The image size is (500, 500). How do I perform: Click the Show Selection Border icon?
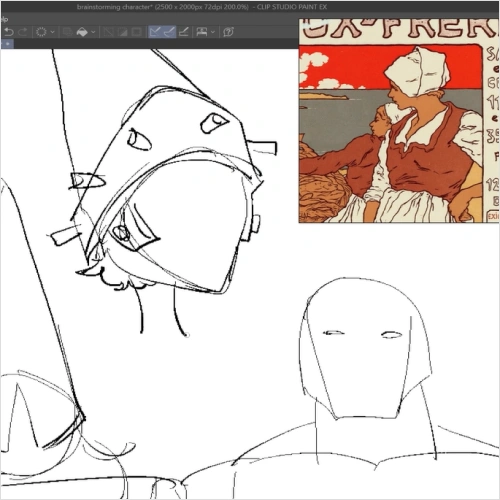coord(137,32)
